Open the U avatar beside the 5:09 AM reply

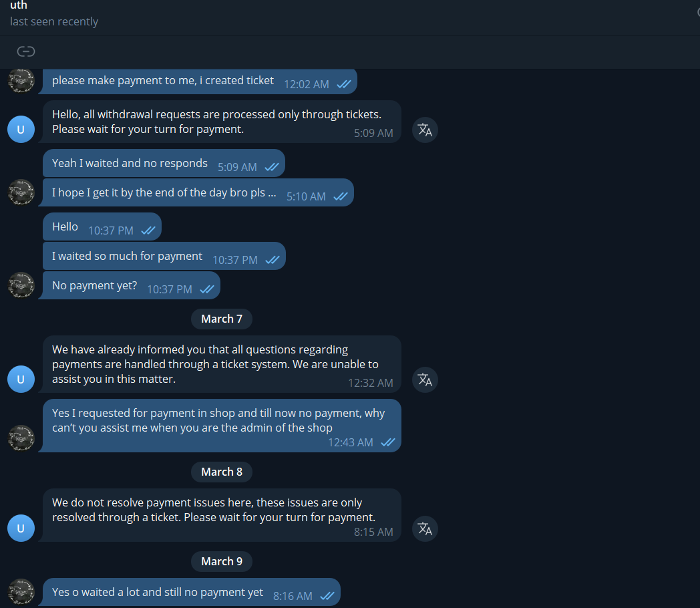point(21,130)
